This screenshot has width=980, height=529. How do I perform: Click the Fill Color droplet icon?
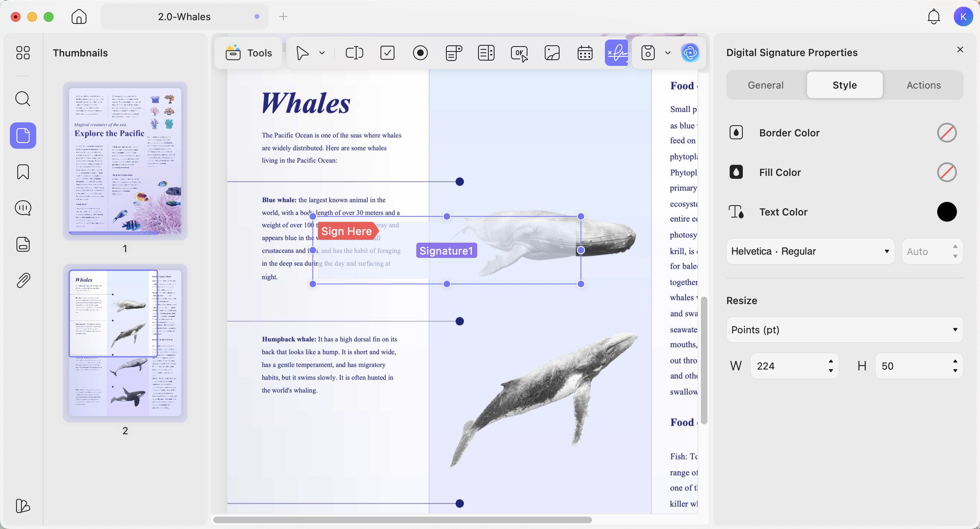736,172
